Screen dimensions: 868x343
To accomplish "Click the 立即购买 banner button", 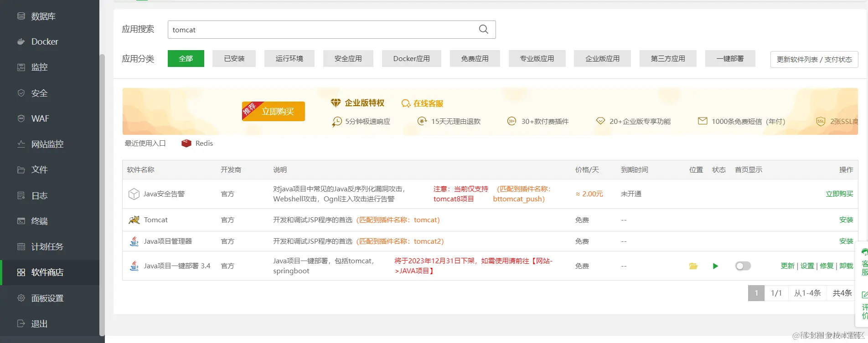I will click(274, 111).
